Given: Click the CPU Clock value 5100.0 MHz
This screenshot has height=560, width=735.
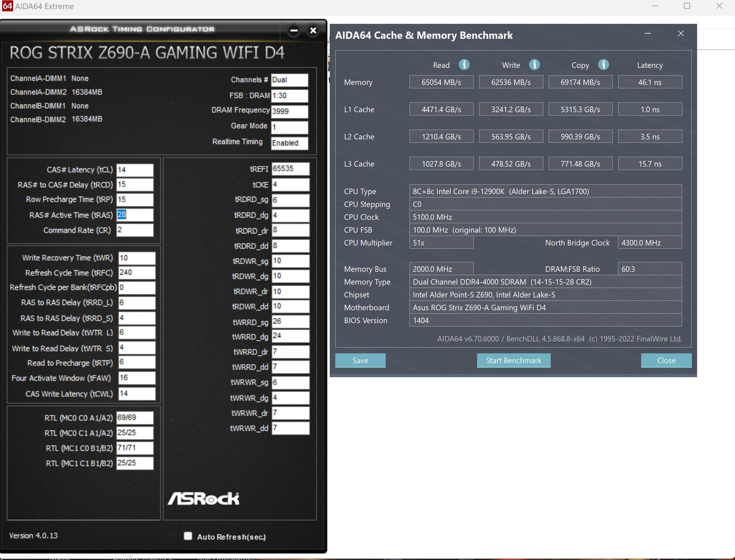Looking at the screenshot, I should coord(546,217).
